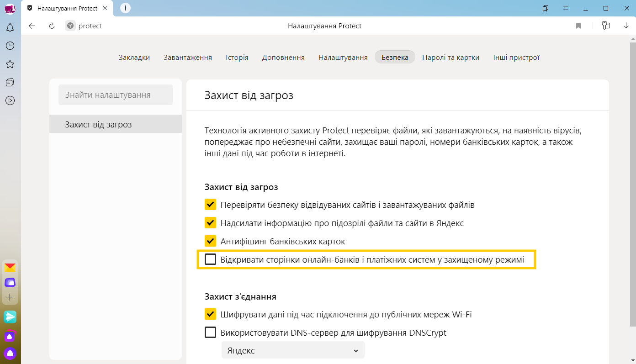Uncheck public Wi-Fi data encryption
This screenshot has width=636, height=364.
[210, 314]
